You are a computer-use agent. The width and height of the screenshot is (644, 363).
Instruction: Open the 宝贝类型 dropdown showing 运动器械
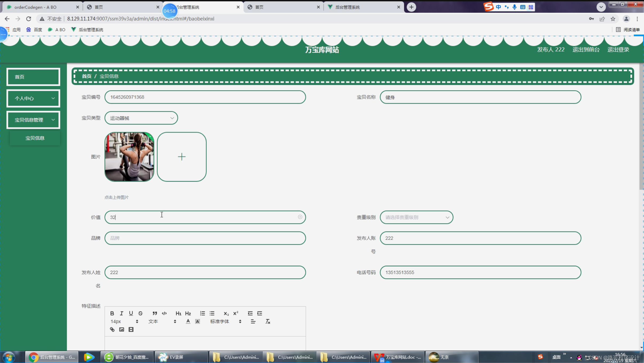141,118
